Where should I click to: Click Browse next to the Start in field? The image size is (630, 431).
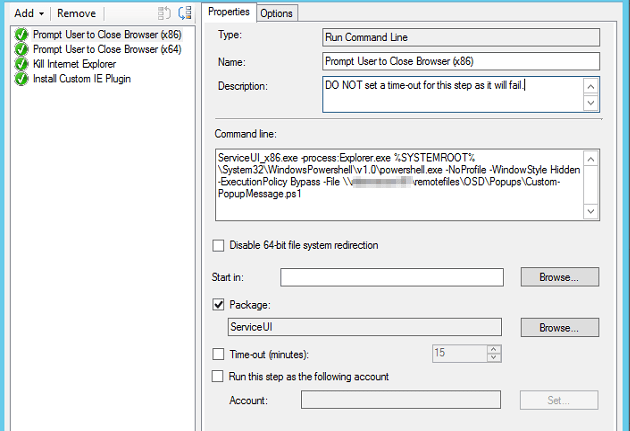tap(559, 276)
